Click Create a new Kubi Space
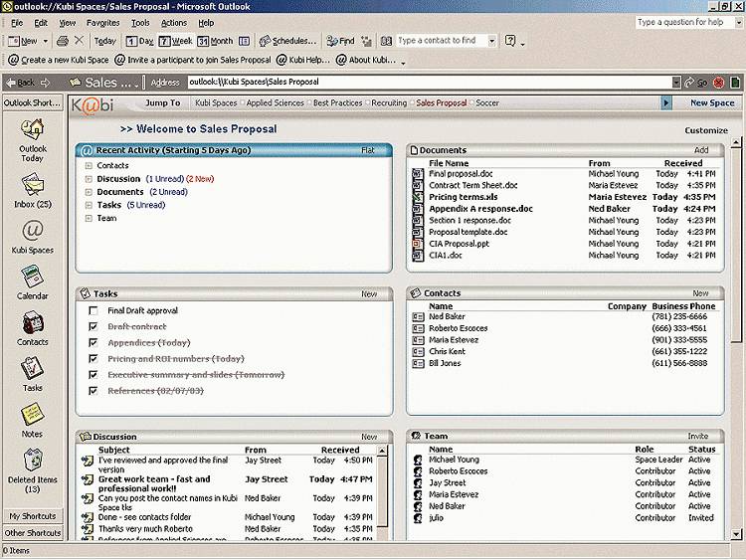Viewport: 746px width, 560px height. click(x=59, y=60)
